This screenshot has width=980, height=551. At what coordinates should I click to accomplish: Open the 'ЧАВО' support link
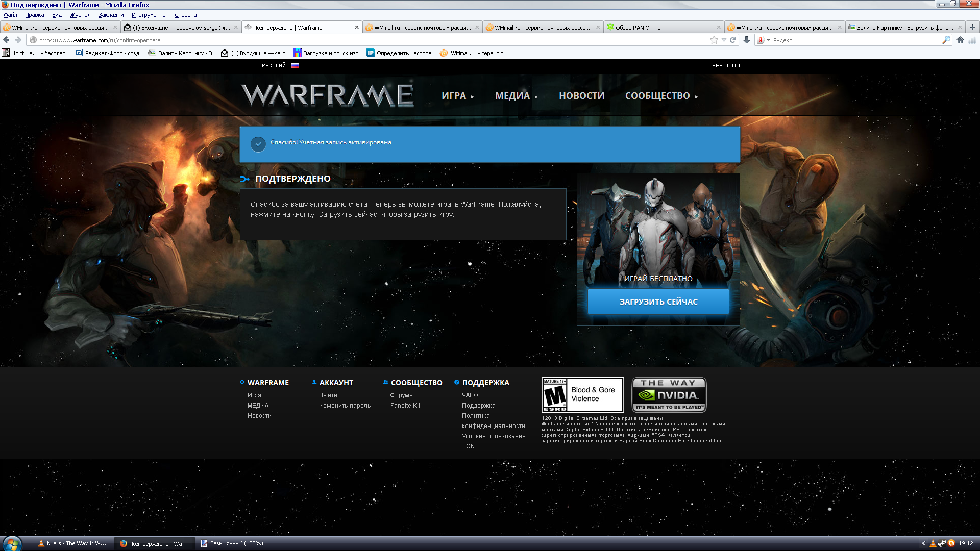(x=470, y=395)
